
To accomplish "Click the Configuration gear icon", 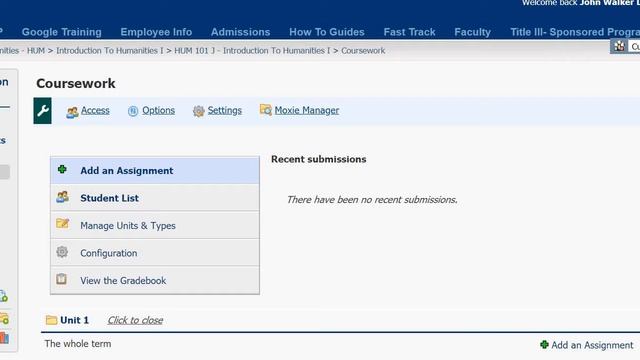I will click(x=62, y=252).
